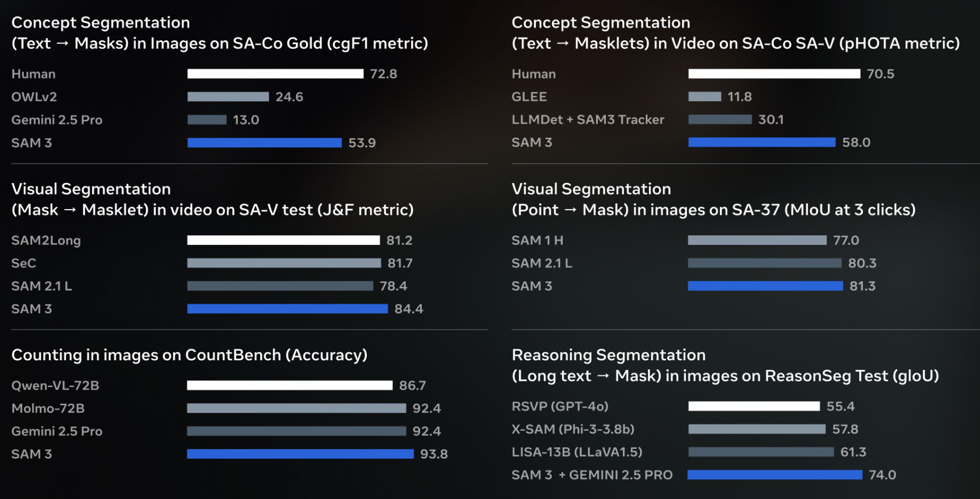Click the 84.4 score value
This screenshot has width=980, height=499.
click(x=409, y=309)
